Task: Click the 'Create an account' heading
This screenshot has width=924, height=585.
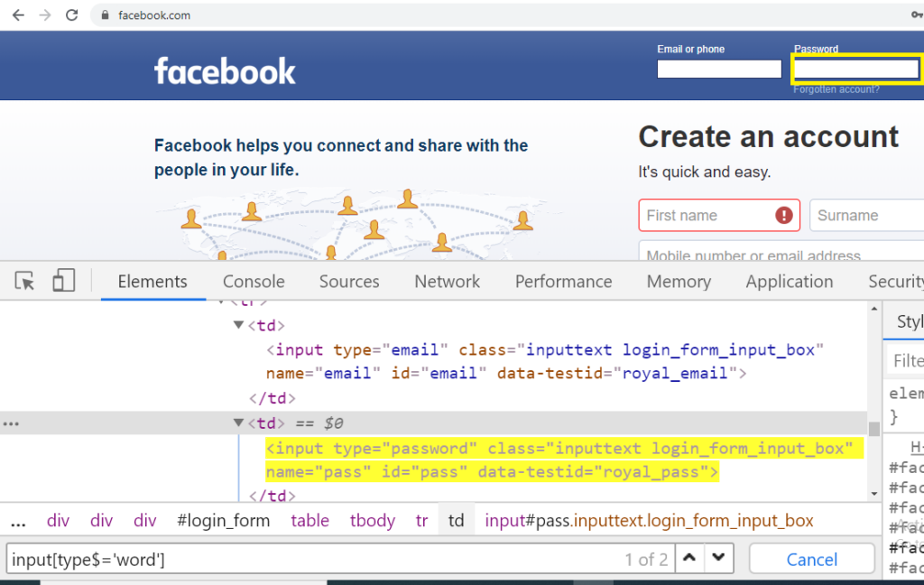Action: coord(769,137)
